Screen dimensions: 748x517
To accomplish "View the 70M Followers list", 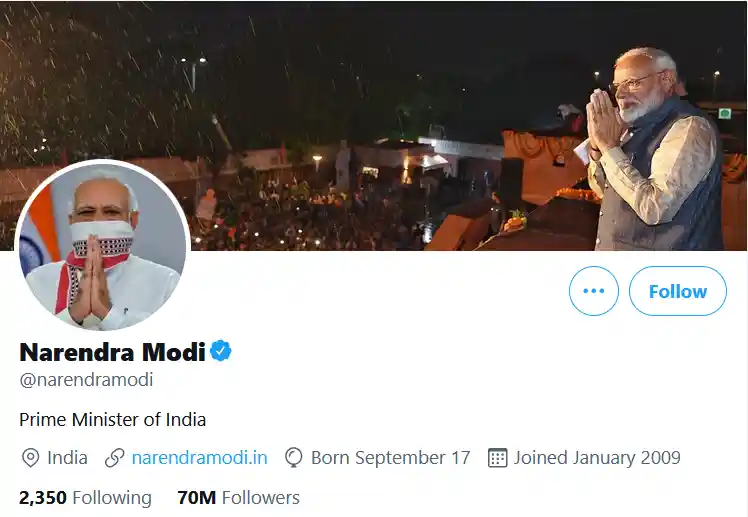I will tap(238, 497).
